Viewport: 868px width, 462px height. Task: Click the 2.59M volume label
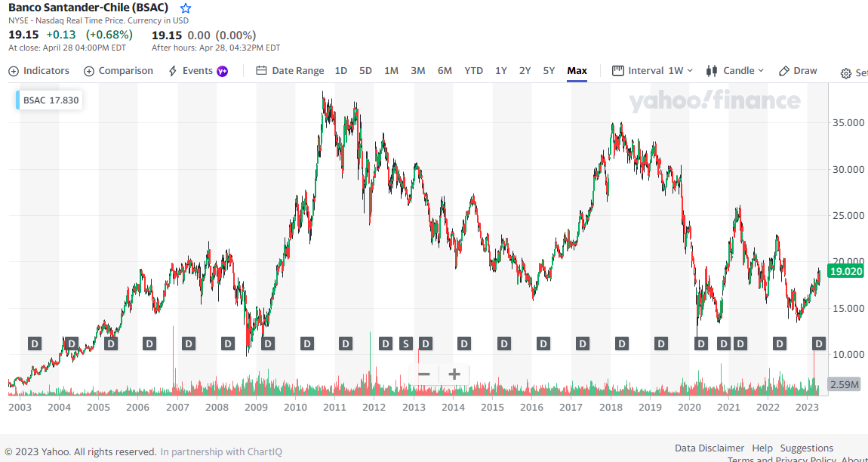click(845, 384)
